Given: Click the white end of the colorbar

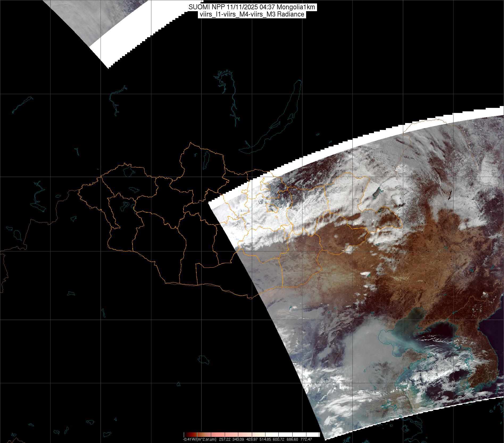Looking at the screenshot, I should [x=314, y=434].
